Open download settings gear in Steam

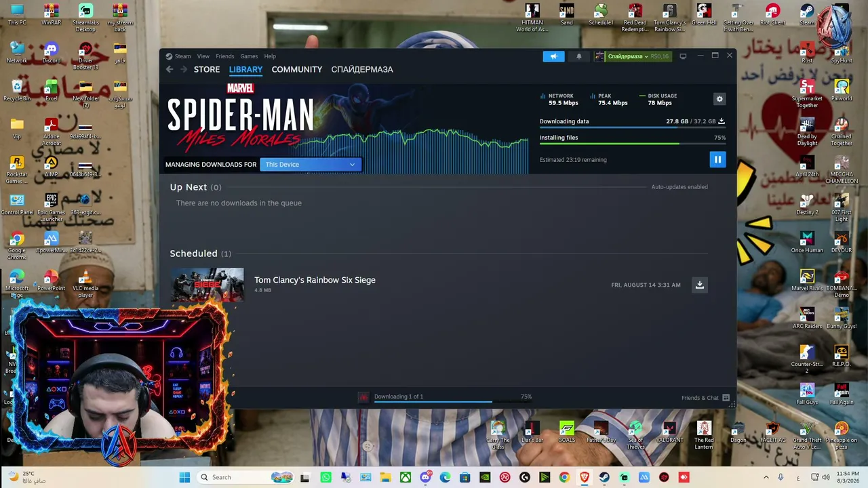pos(719,99)
